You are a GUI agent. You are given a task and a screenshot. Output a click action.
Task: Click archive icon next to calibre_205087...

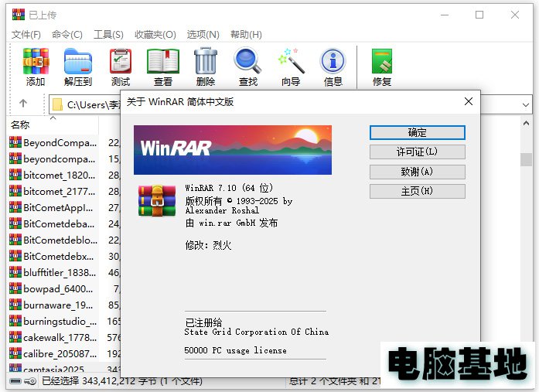click(15, 353)
